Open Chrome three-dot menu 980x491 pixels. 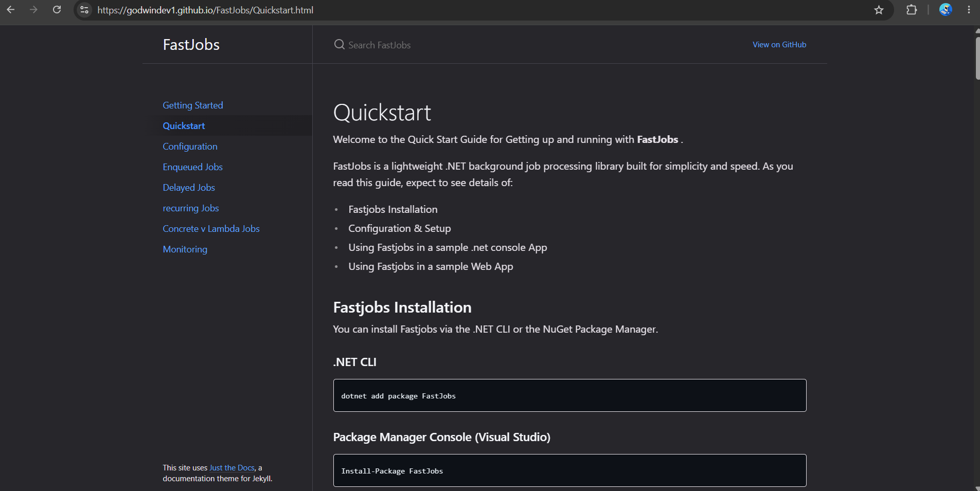click(x=969, y=10)
